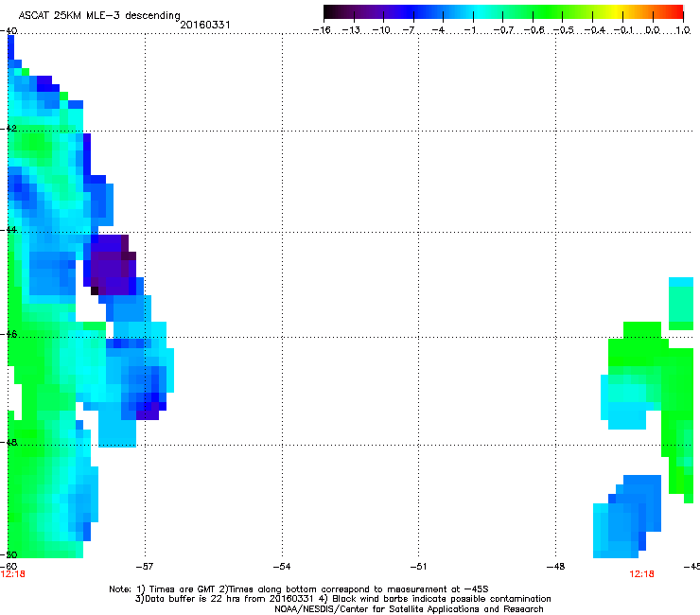
Task: Click the longitude label -57
Action: pos(145,567)
